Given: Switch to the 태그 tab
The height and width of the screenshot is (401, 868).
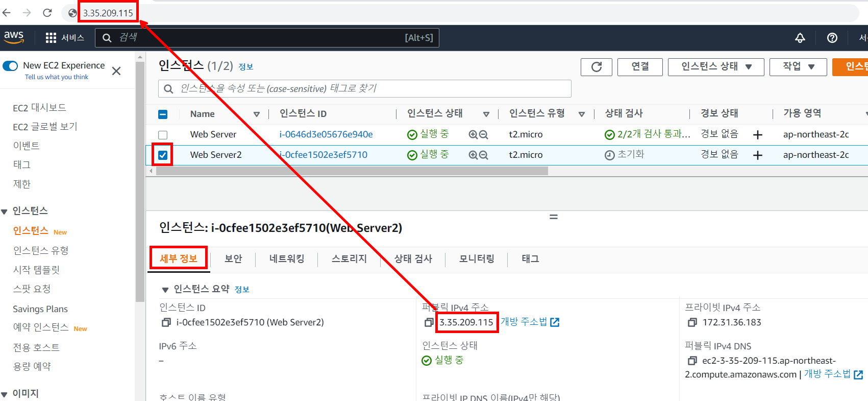Looking at the screenshot, I should point(530,259).
